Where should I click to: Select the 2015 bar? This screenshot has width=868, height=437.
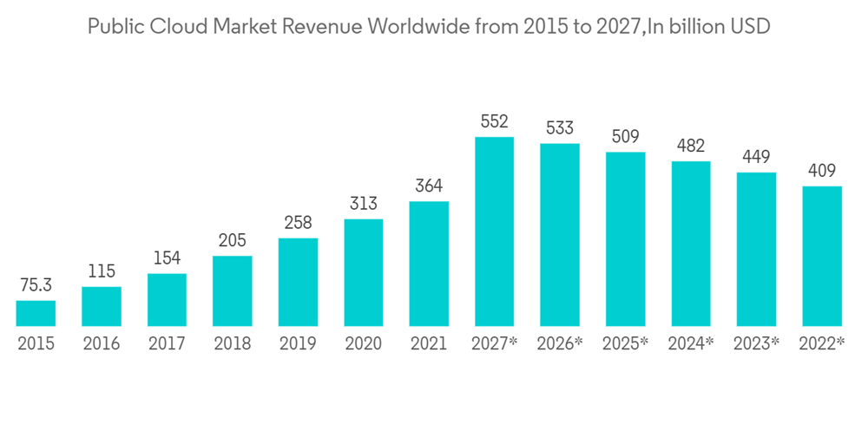point(36,313)
